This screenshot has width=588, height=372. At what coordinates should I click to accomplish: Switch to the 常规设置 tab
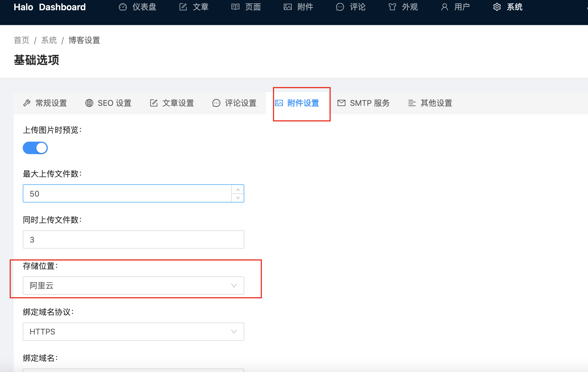[x=45, y=103]
